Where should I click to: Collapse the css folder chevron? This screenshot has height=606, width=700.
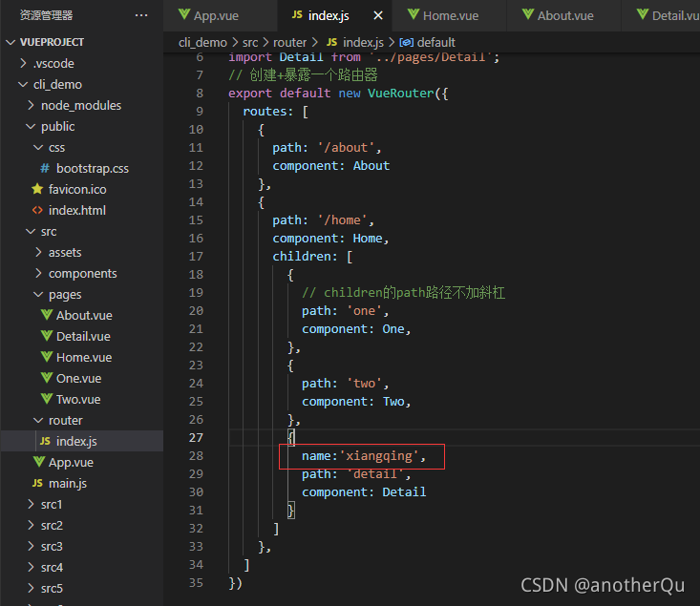[38, 147]
